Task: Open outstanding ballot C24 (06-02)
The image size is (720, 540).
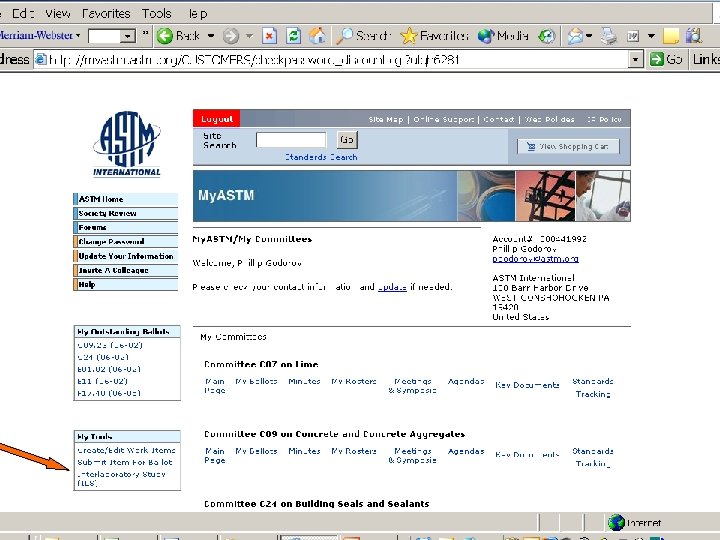Action: [103, 357]
